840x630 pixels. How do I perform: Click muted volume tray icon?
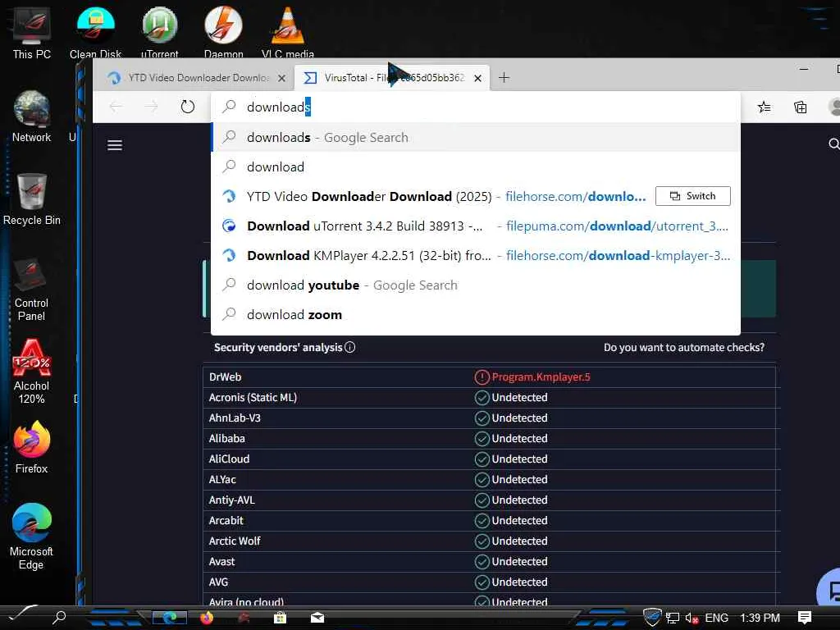pyautogui.click(x=692, y=619)
